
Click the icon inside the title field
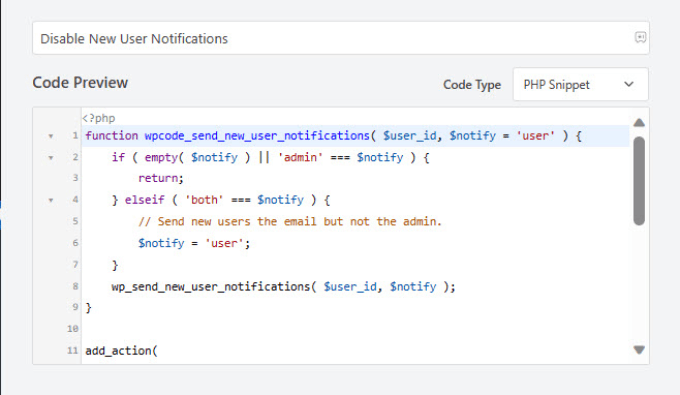coord(640,37)
